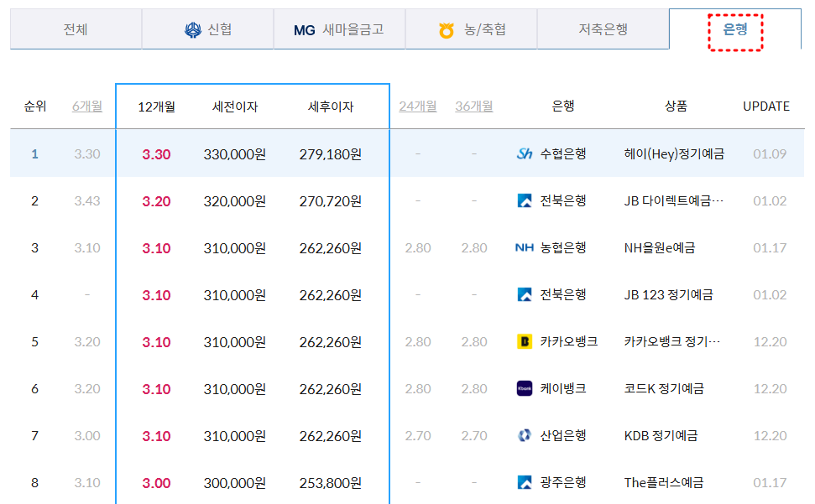Click the 상품 column header
Screen dimensions: 815x504
click(676, 107)
